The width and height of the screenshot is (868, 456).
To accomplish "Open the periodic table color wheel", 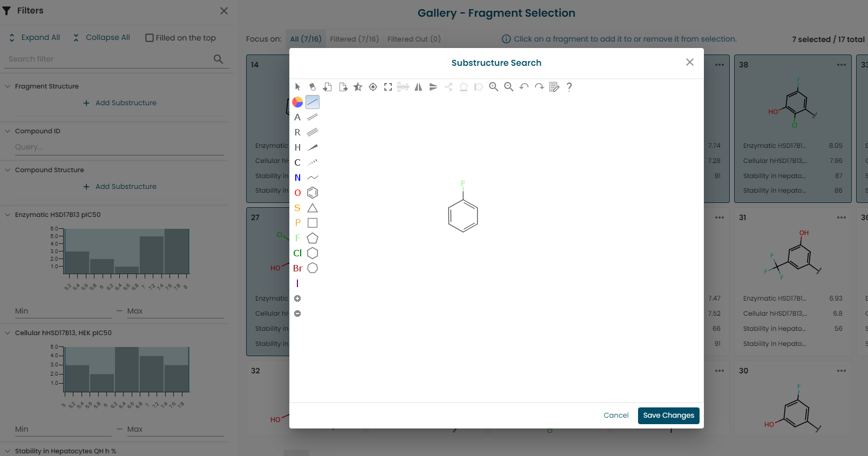I will click(x=297, y=102).
